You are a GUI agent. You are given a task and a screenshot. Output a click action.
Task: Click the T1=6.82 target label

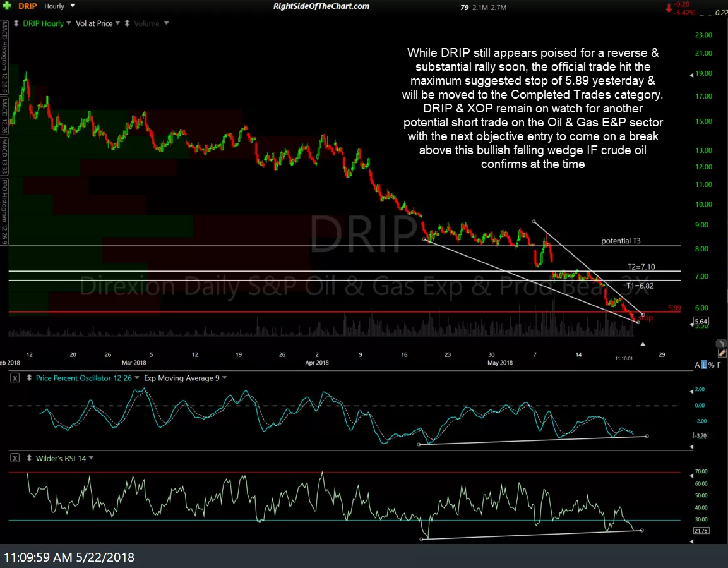point(640,286)
